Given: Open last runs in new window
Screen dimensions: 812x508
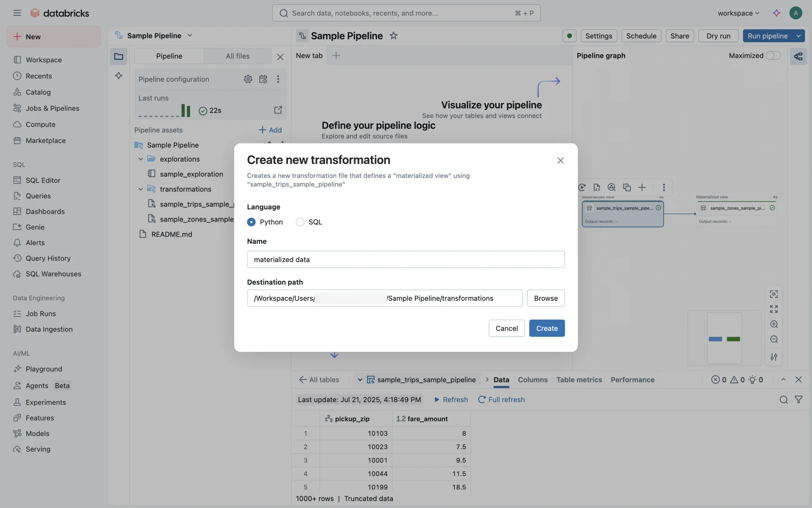Looking at the screenshot, I should tap(278, 110).
